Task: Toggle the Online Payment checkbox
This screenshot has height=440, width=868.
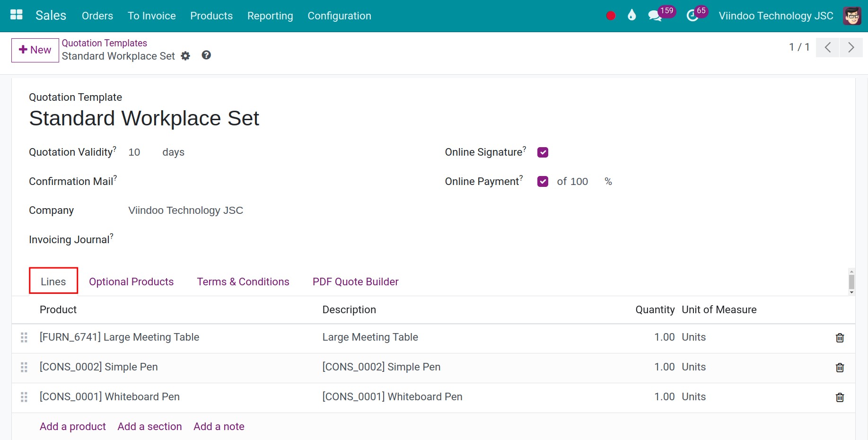Action: pyautogui.click(x=543, y=182)
